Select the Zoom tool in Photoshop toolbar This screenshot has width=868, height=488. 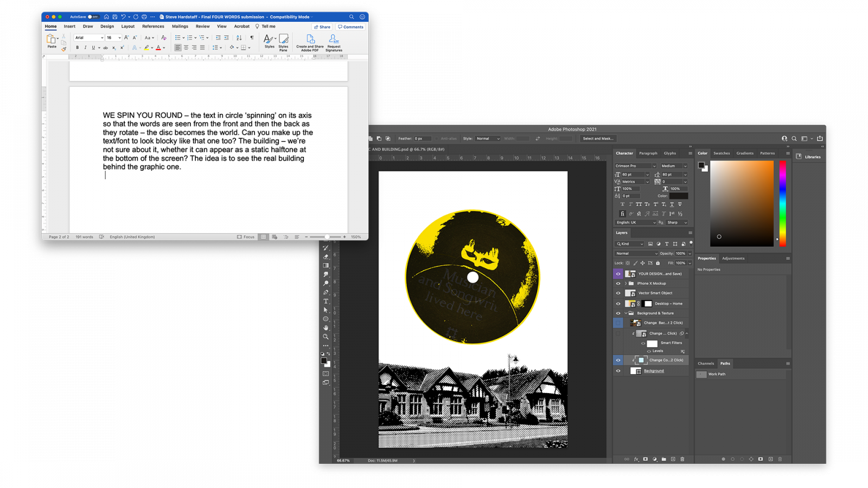point(325,337)
